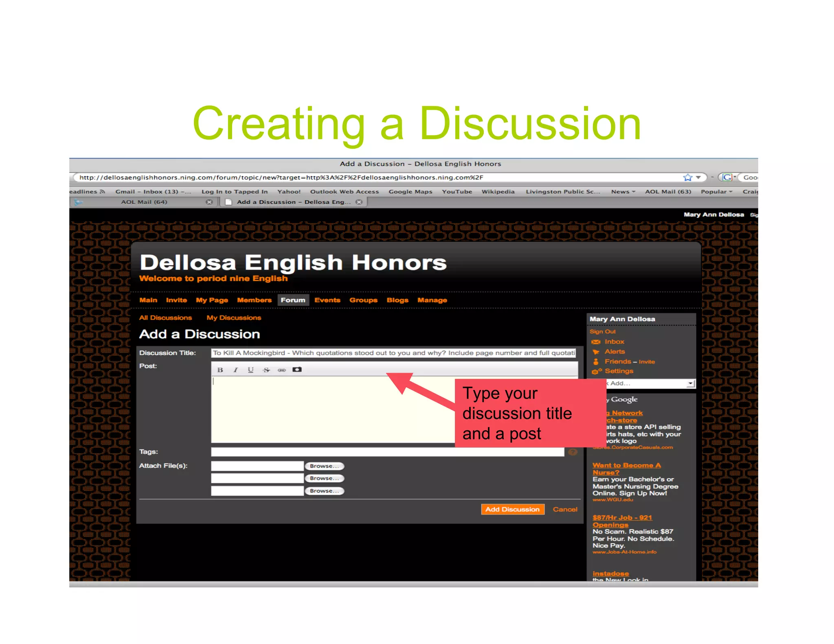
Task: Click the Italic formatting icon
Action: [235, 370]
